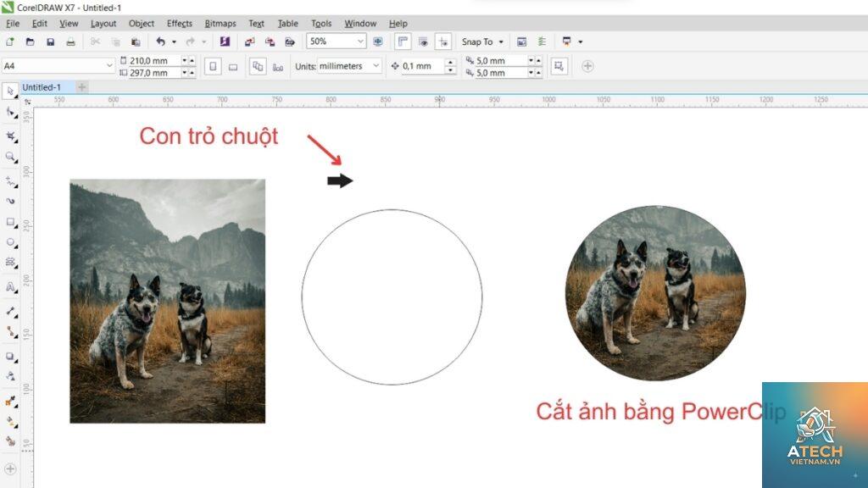Select the Text tool
This screenshot has width=868, height=488.
coord(10,286)
